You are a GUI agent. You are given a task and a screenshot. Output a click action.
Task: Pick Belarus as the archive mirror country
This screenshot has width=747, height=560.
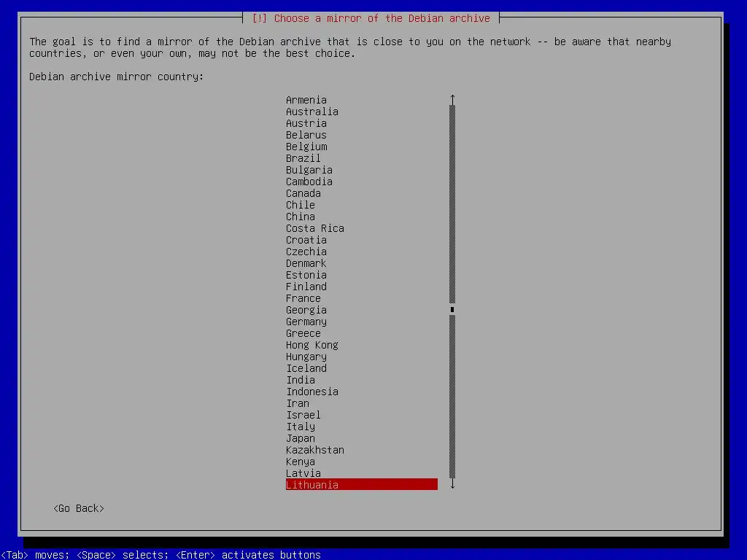tap(306, 135)
